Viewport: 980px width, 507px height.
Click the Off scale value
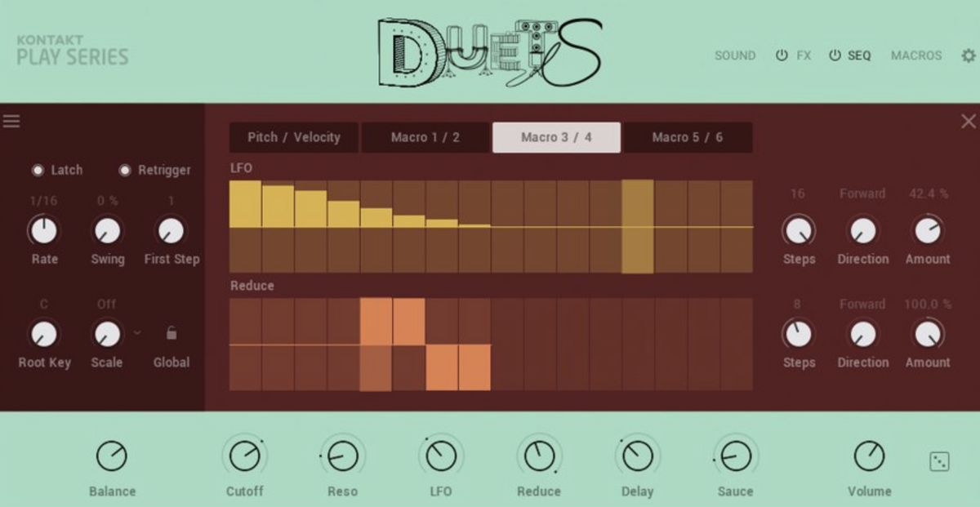[x=107, y=304]
